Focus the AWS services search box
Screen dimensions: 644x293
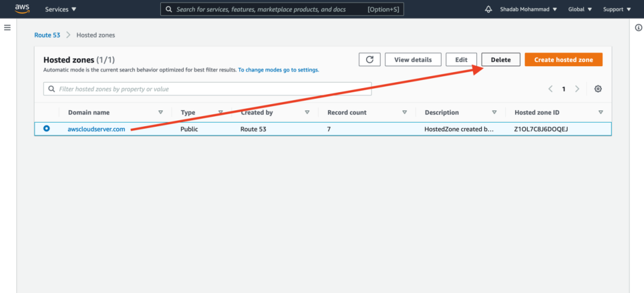pyautogui.click(x=282, y=9)
